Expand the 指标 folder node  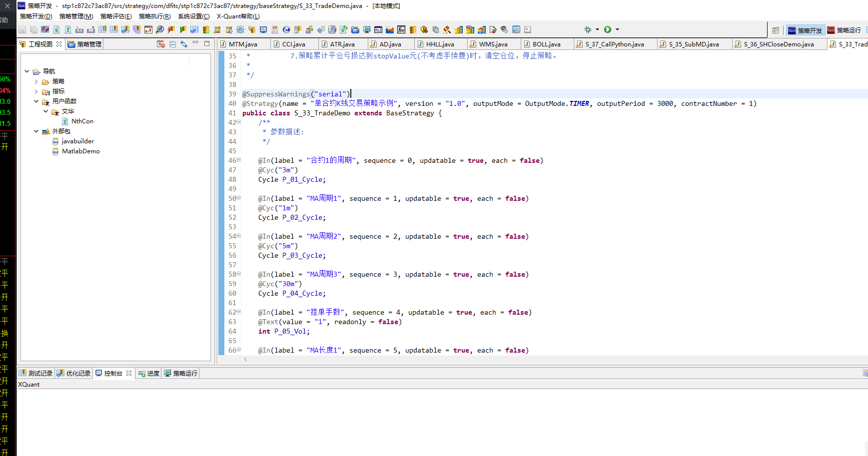pyautogui.click(x=36, y=91)
